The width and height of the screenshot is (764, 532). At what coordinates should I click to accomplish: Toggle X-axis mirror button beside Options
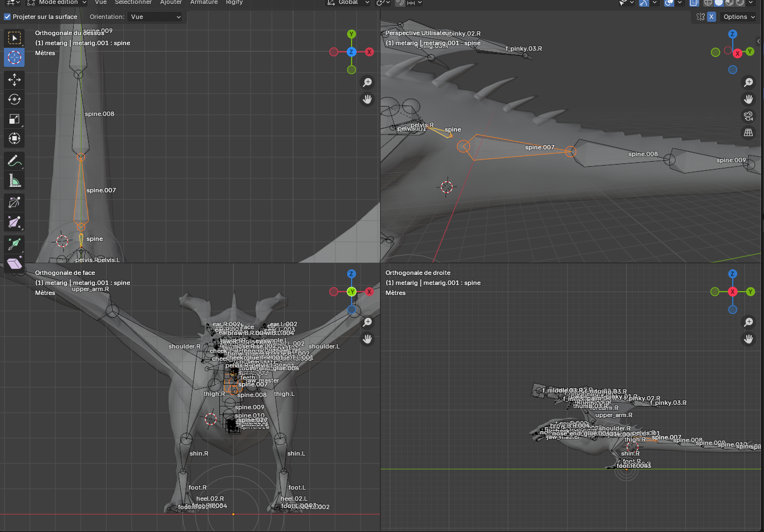(712, 17)
